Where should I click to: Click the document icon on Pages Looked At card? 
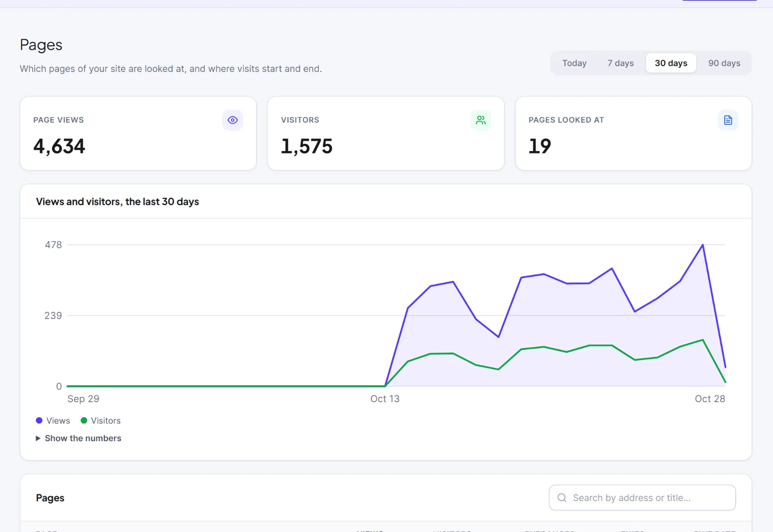coord(728,120)
